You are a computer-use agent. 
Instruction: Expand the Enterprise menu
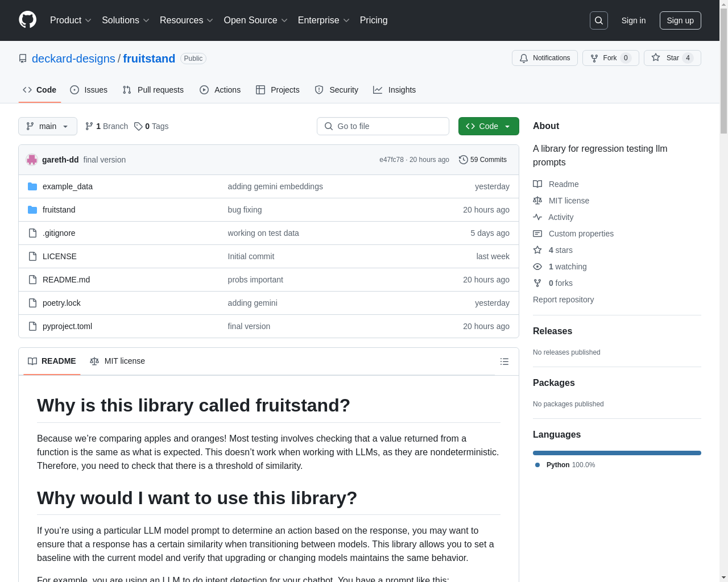[324, 20]
